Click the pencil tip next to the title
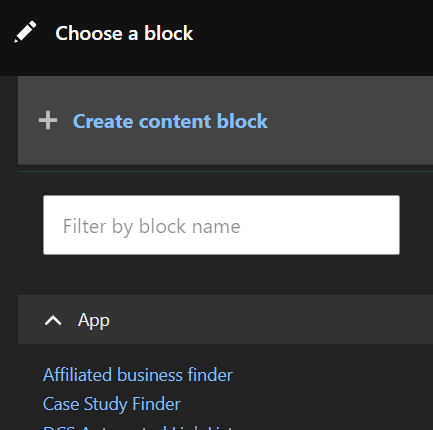Image resolution: width=433 pixels, height=430 pixels. (17, 40)
